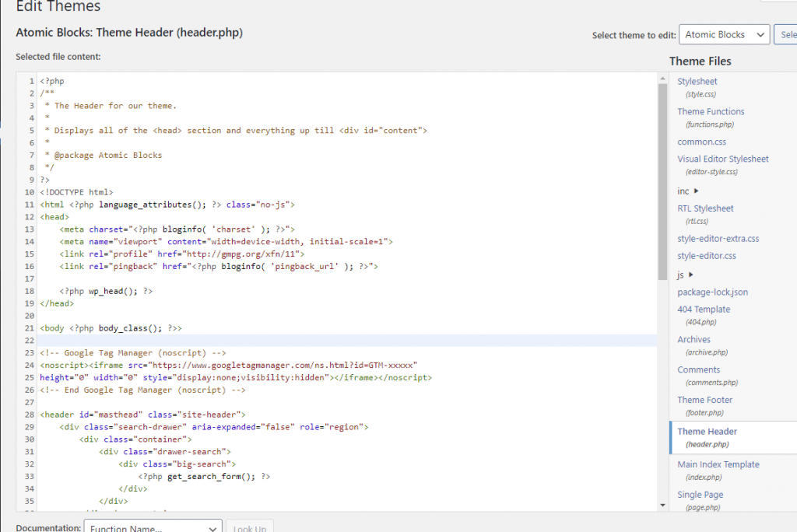Image resolution: width=797 pixels, height=532 pixels.
Task: Expand the inc folder arrow
Action: 696,191
